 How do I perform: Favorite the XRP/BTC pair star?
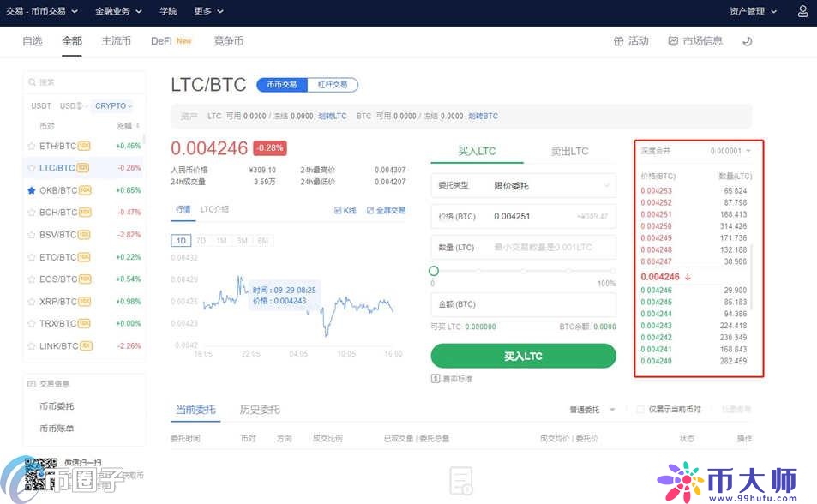pyautogui.click(x=31, y=302)
